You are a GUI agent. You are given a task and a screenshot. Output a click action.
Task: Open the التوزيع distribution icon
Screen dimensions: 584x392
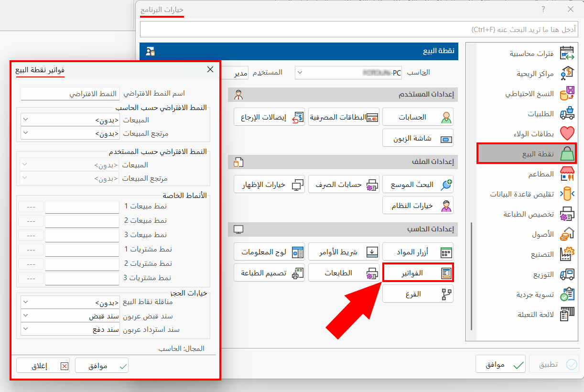(x=568, y=274)
